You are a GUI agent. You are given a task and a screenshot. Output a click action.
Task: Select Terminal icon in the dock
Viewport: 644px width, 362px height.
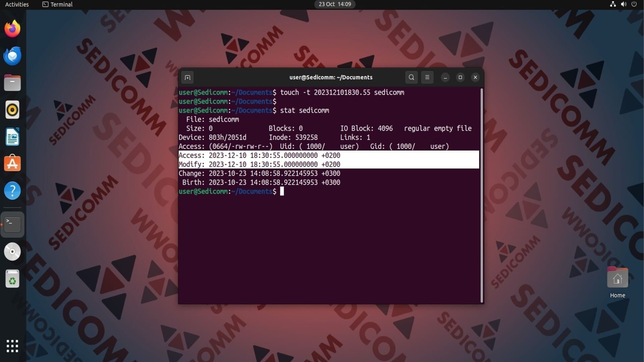[x=12, y=224]
